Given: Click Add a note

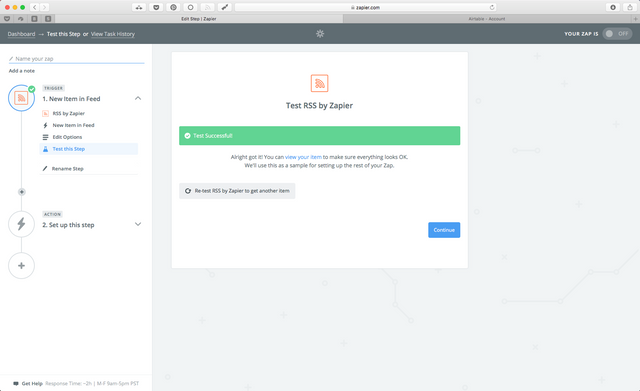Looking at the screenshot, I should click(22, 71).
